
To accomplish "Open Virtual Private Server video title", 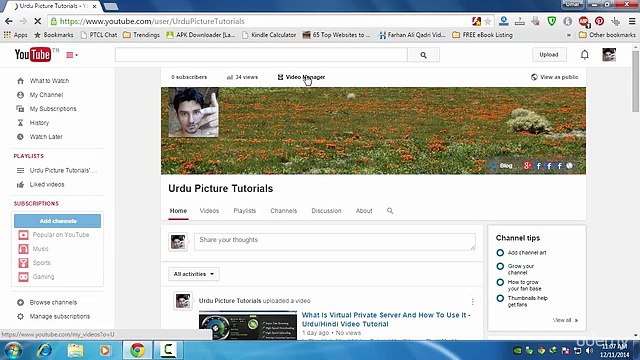I will (x=386, y=320).
